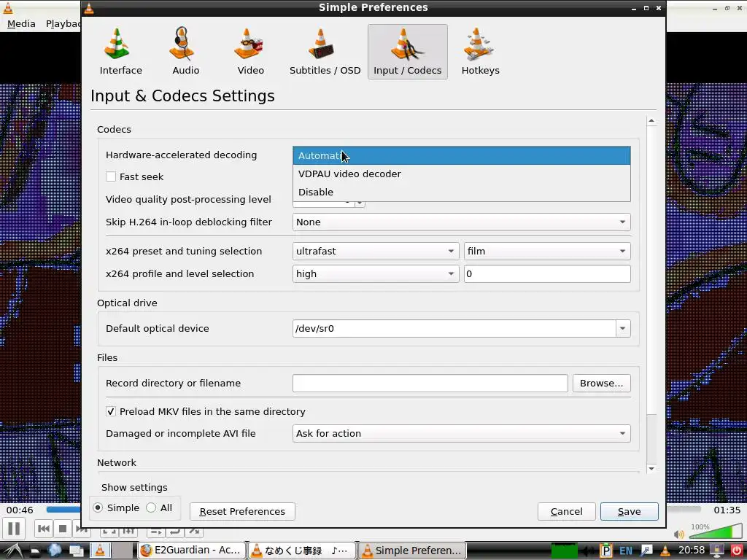The image size is (747, 560).
Task: Open the x264 preset ultrafast dropdown
Action: point(376,251)
